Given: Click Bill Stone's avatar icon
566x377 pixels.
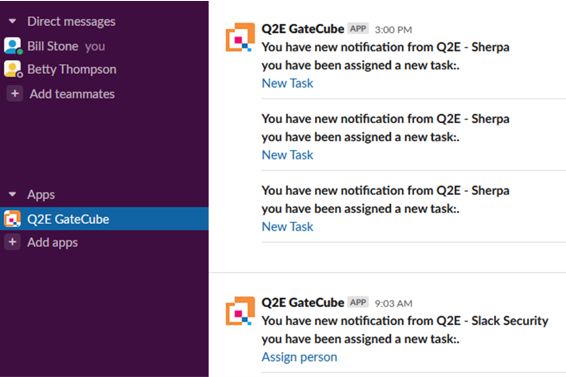Looking at the screenshot, I should [x=13, y=46].
